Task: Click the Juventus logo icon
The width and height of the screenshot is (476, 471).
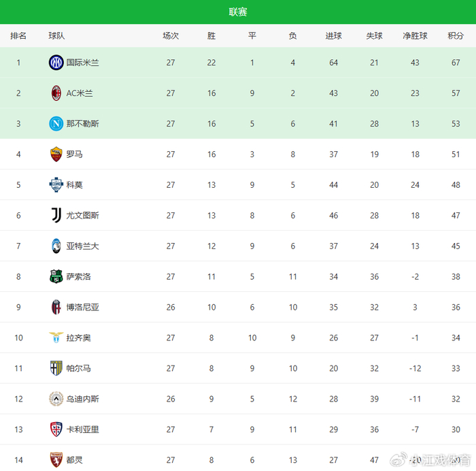Action: (56, 216)
